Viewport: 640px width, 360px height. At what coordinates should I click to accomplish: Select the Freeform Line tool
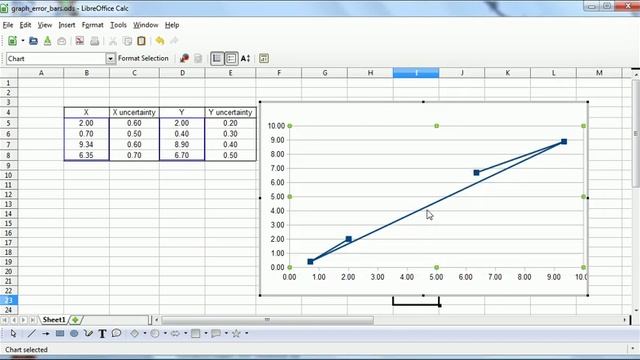(x=88, y=333)
